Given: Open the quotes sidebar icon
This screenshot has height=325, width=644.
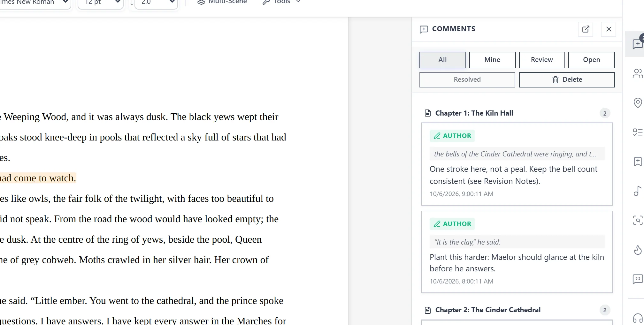Looking at the screenshot, I should (638, 279).
